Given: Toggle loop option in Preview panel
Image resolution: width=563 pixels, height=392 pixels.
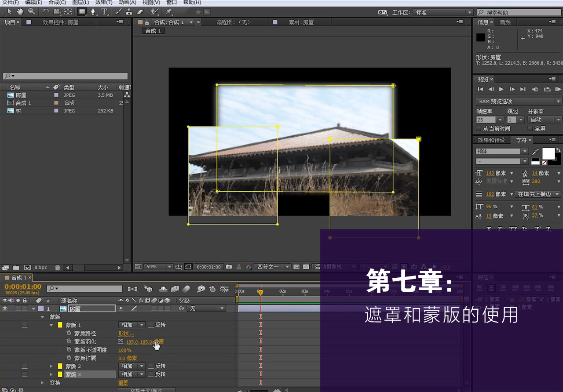Looking at the screenshot, I should 547,89.
